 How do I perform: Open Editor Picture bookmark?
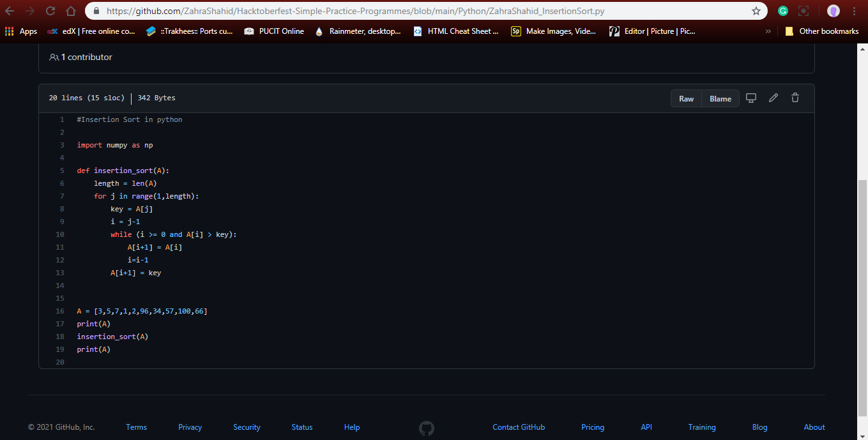point(652,31)
